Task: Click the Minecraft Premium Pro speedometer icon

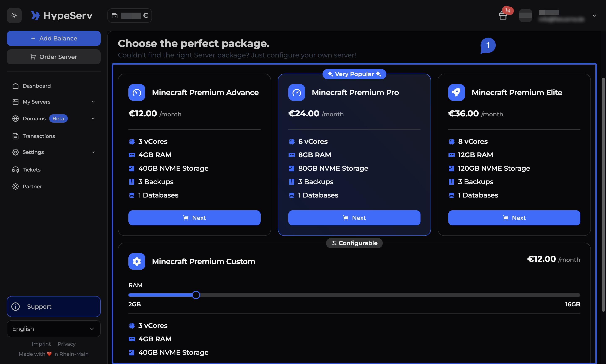Action: point(296,92)
